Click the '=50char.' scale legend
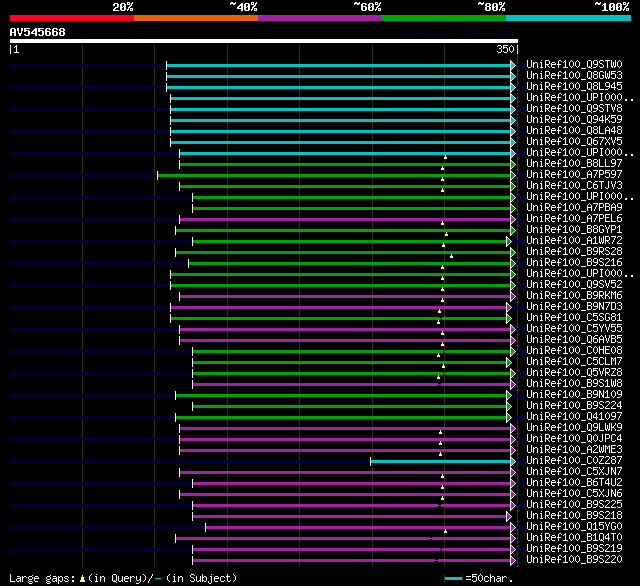This screenshot has height=586, width=640. click(479, 578)
